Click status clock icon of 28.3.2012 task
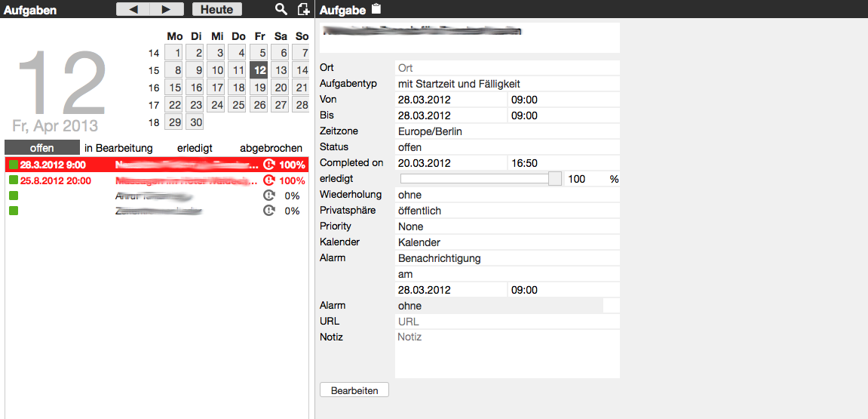 click(269, 165)
